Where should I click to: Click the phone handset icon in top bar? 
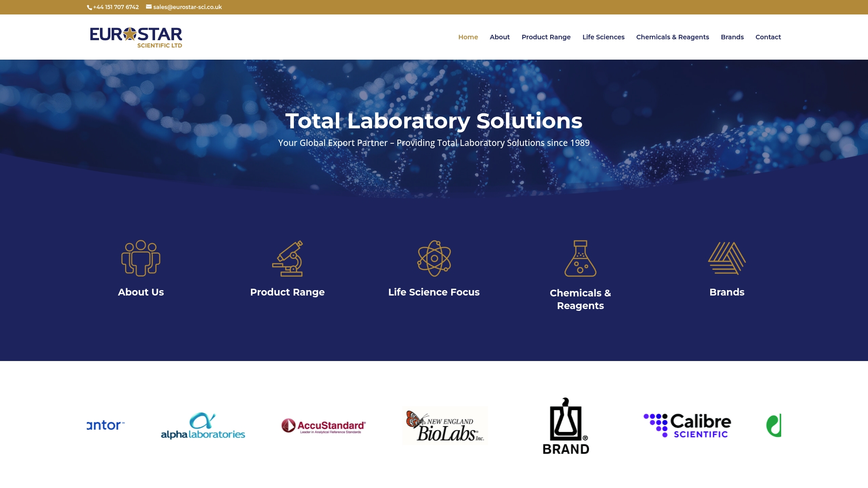pos(89,7)
